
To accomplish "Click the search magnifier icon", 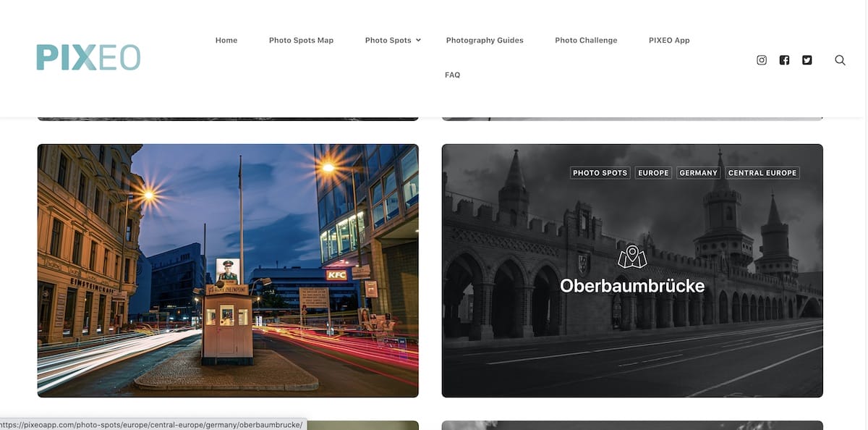I will (840, 60).
